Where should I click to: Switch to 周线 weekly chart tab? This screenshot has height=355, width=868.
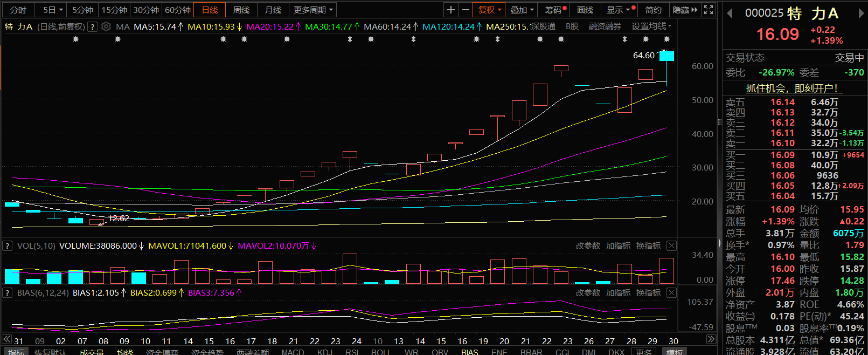click(241, 10)
